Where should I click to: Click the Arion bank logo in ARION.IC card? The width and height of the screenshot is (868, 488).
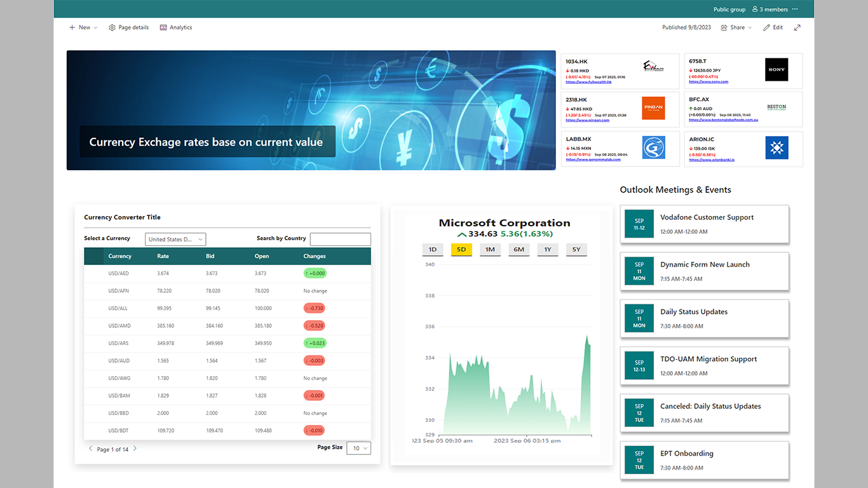(x=776, y=147)
